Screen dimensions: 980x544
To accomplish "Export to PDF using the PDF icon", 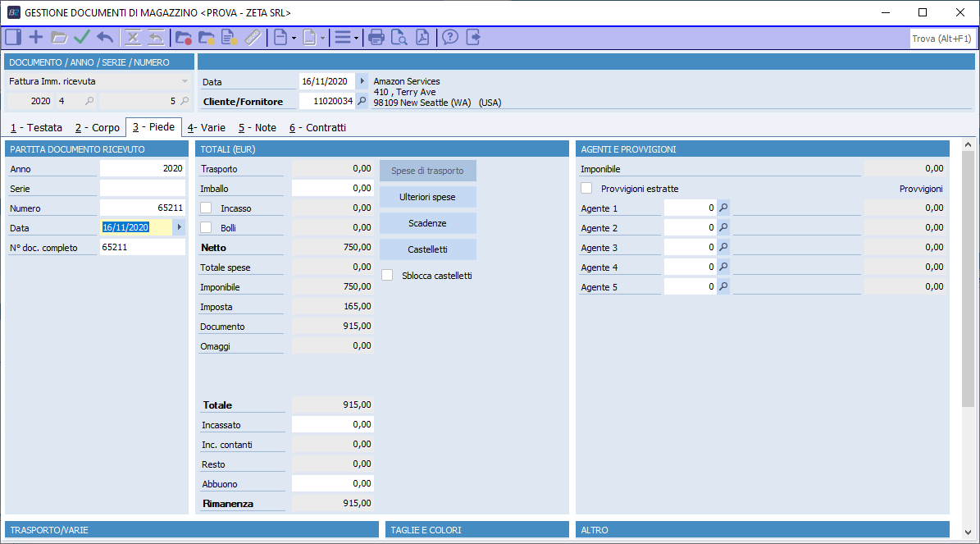I will pos(422,38).
